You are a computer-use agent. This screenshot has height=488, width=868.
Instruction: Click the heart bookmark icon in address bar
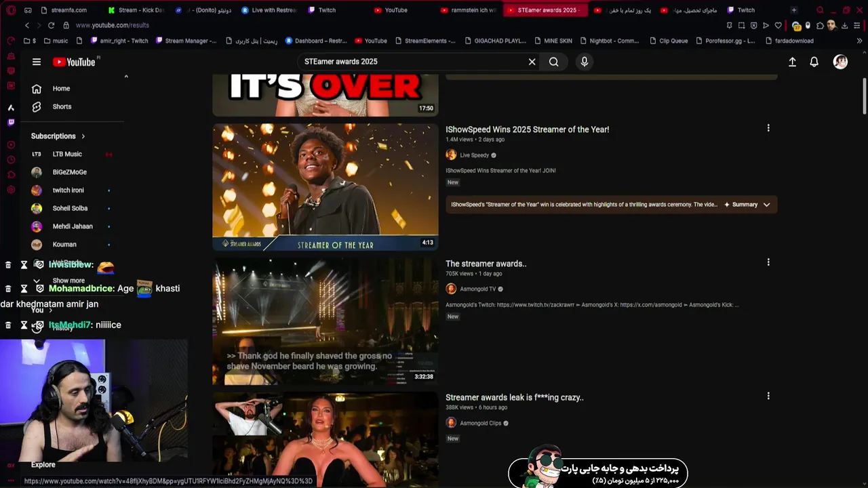(x=778, y=25)
